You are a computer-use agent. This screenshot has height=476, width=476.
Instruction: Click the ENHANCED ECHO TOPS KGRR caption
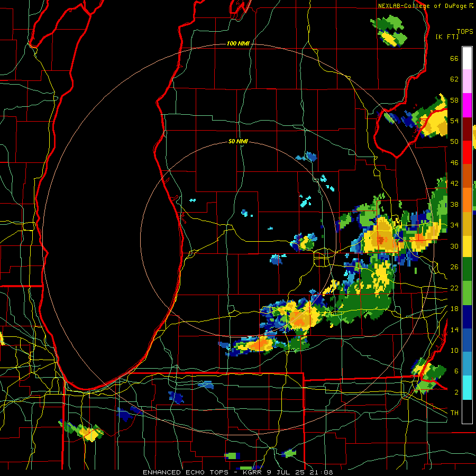[x=237, y=472]
